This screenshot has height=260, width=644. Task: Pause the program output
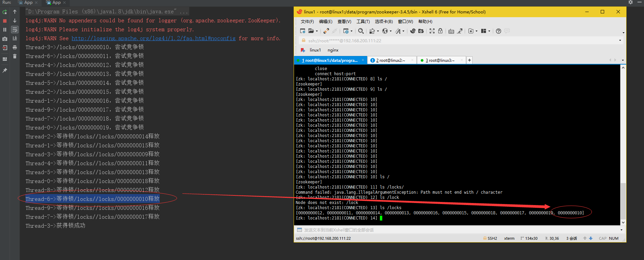point(5,30)
